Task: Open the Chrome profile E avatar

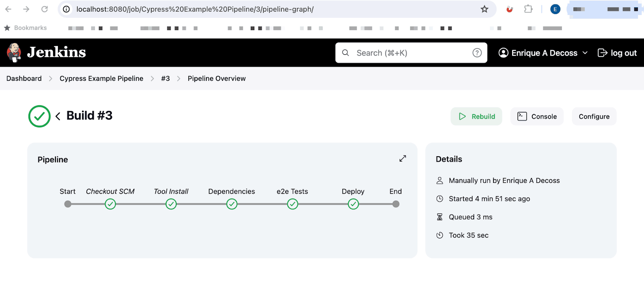Action: click(555, 9)
